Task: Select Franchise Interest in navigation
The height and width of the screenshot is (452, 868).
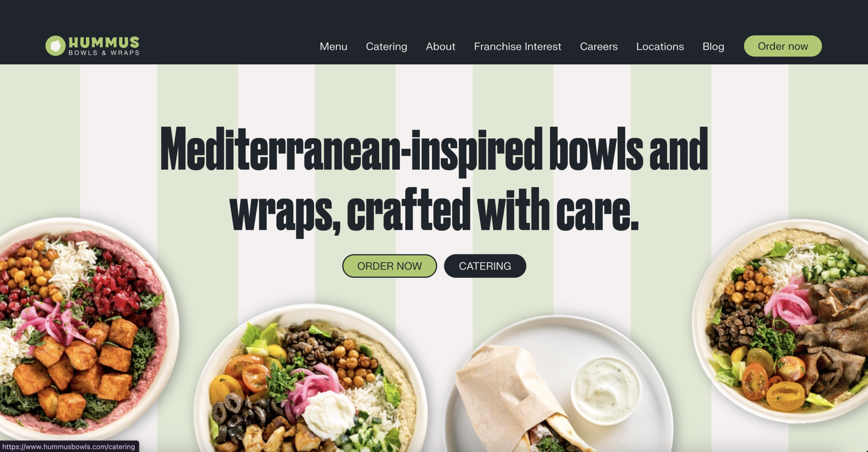Action: pos(518,47)
